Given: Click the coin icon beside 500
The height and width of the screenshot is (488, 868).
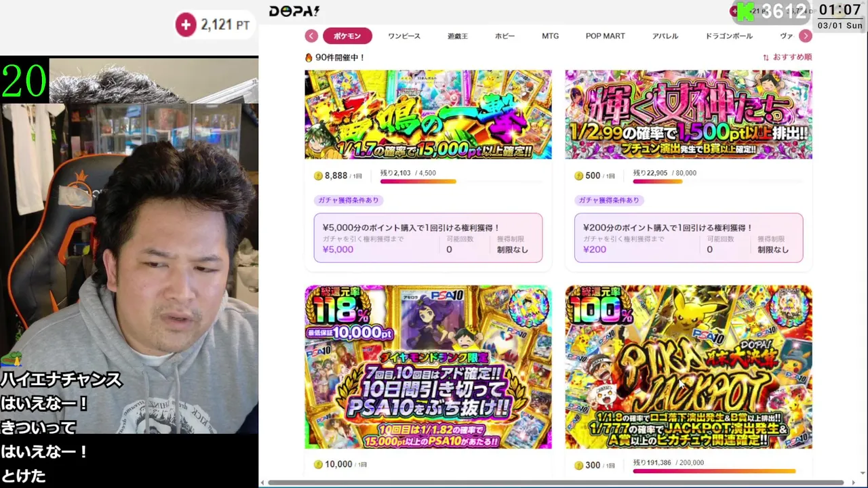Looking at the screenshot, I should tap(578, 176).
